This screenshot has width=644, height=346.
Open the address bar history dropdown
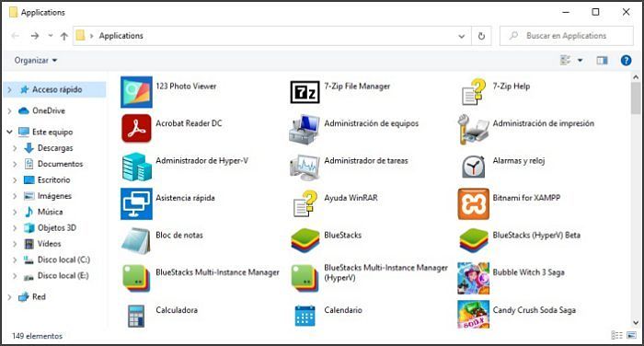pos(462,36)
